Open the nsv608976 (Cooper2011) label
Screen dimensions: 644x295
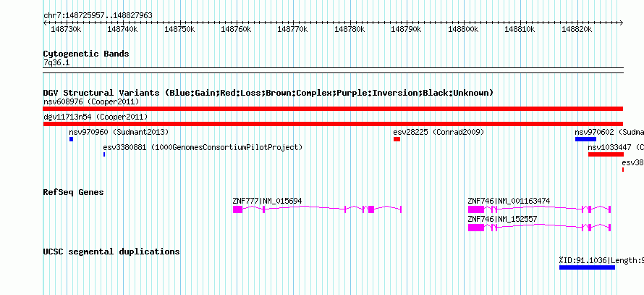point(91,101)
